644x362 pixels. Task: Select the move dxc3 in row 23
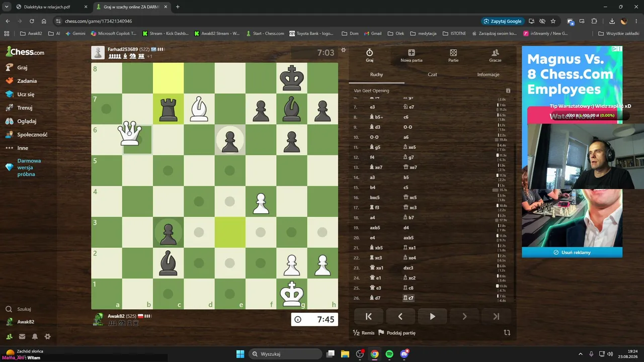pyautogui.click(x=408, y=268)
